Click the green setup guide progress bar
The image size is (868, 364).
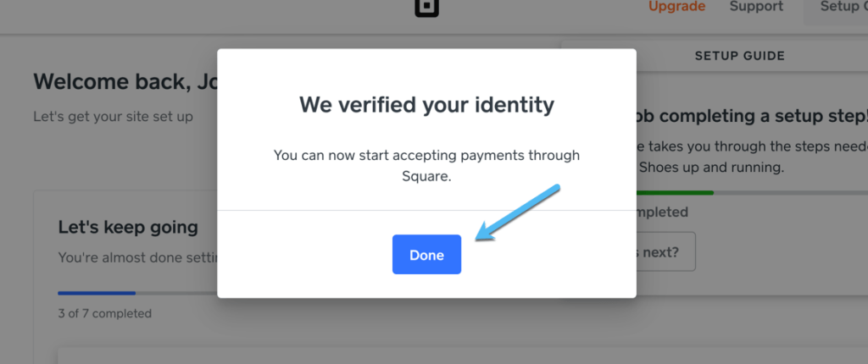pos(675,193)
